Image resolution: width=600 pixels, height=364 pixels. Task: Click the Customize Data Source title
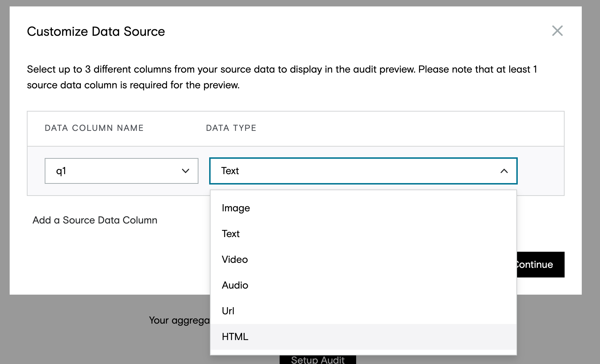coord(96,31)
